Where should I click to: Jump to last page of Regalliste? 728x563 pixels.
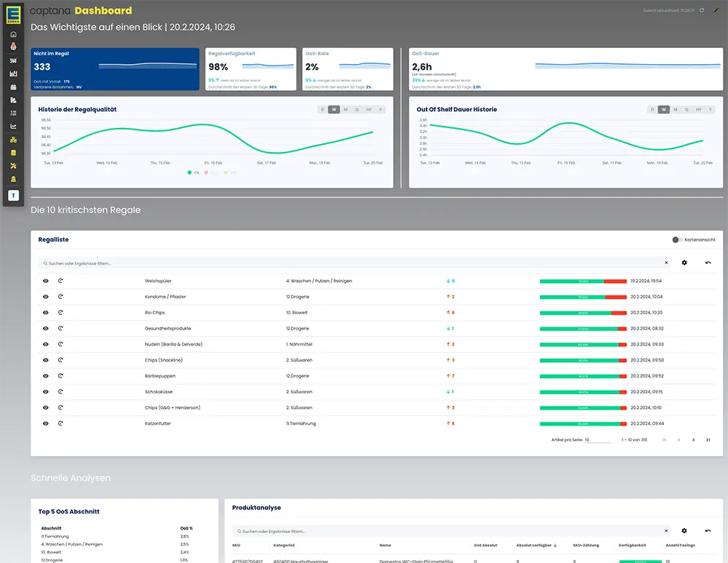point(708,440)
